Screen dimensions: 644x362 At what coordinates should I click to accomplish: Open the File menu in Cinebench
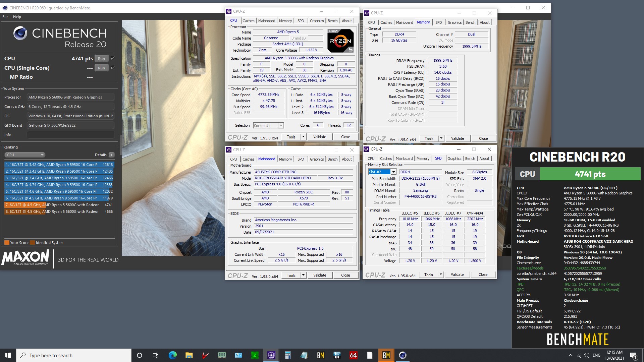pyautogui.click(x=5, y=17)
